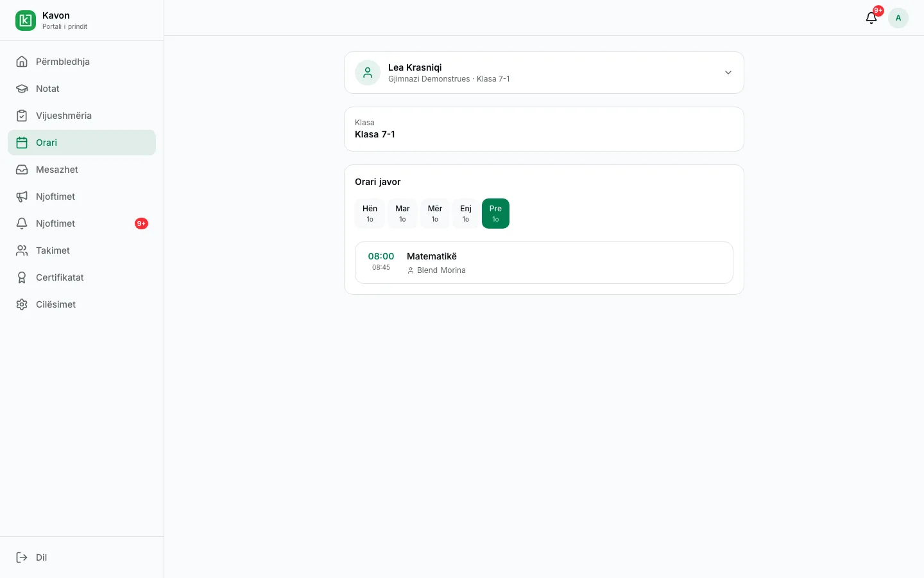Open the Matematikë 08:00 lesson entry
Screen dimensions: 924x578
[x=544, y=263]
